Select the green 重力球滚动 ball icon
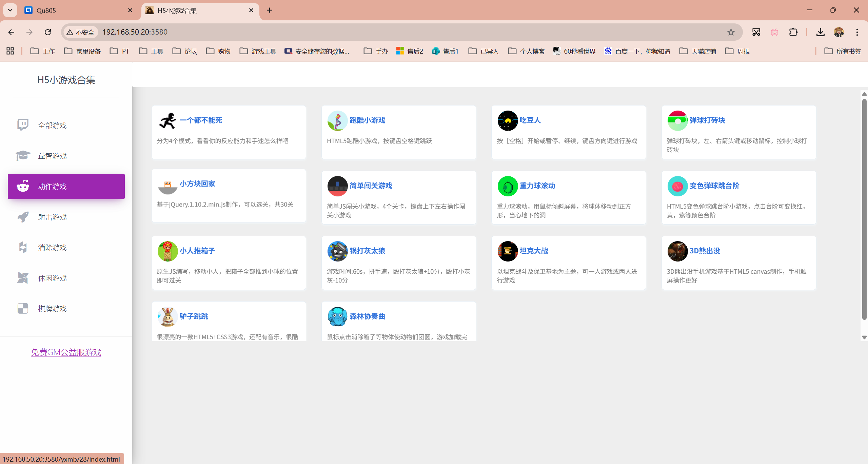The width and height of the screenshot is (868, 464). [507, 186]
